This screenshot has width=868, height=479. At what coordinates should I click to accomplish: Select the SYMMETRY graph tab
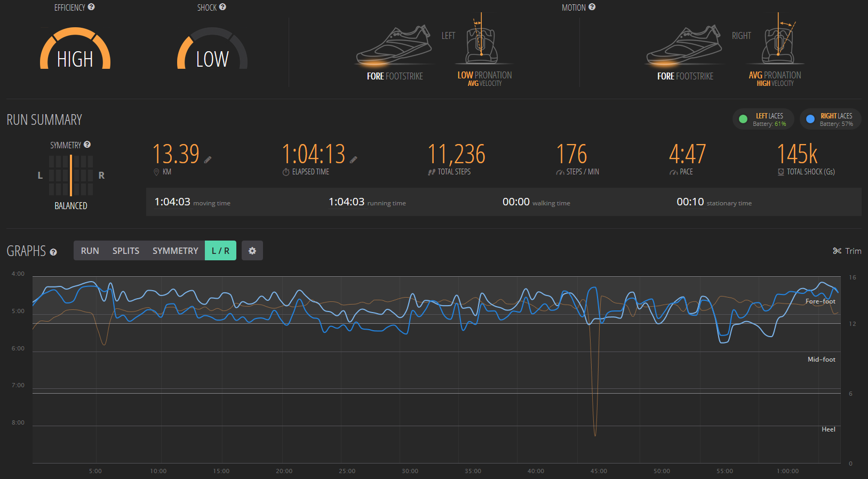(175, 251)
